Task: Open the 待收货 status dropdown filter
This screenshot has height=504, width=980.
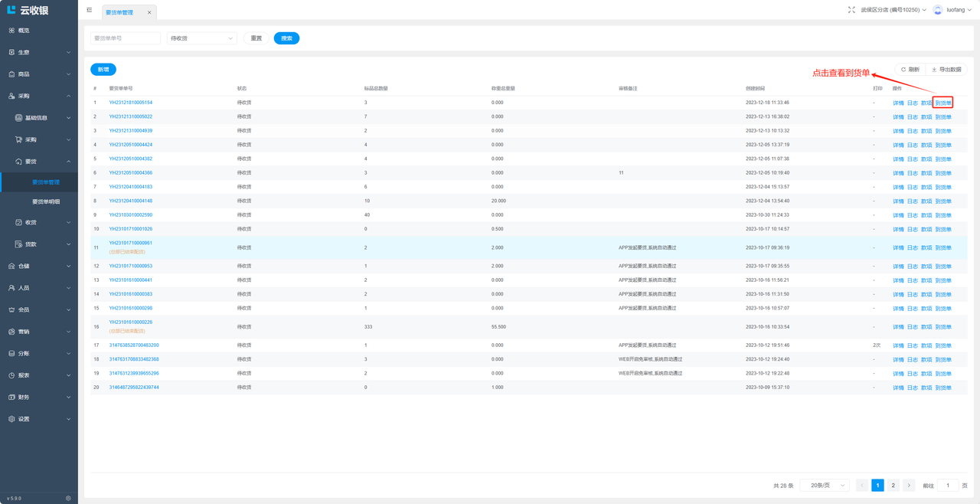Action: pyautogui.click(x=201, y=38)
